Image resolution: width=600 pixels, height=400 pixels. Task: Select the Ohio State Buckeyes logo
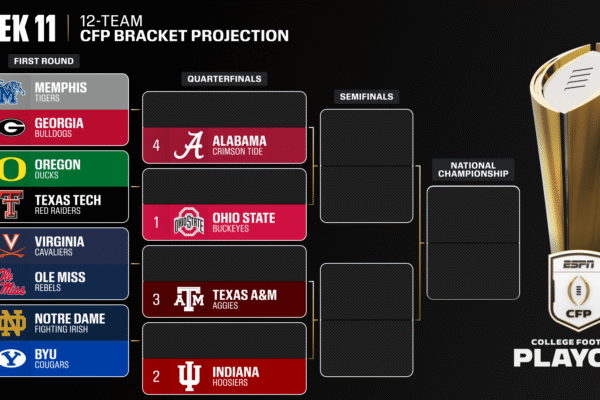[x=189, y=222]
